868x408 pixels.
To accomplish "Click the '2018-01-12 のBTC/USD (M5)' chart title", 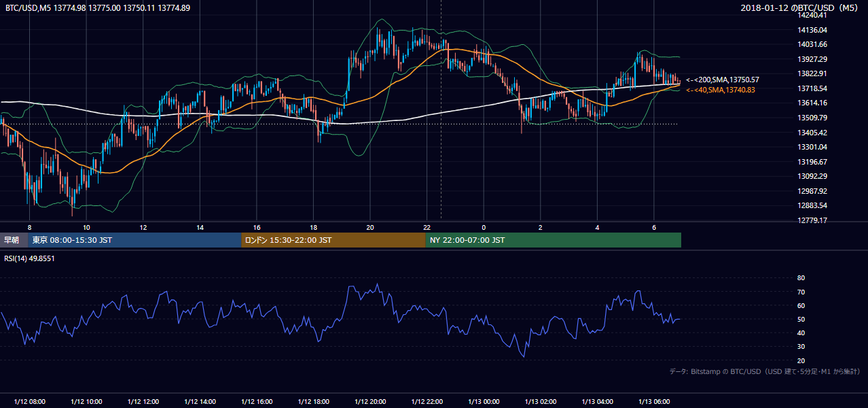I will (801, 7).
